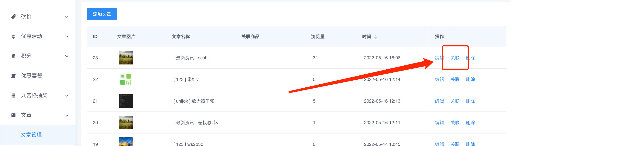Open 文章管理 in the sidebar

pos(31,135)
